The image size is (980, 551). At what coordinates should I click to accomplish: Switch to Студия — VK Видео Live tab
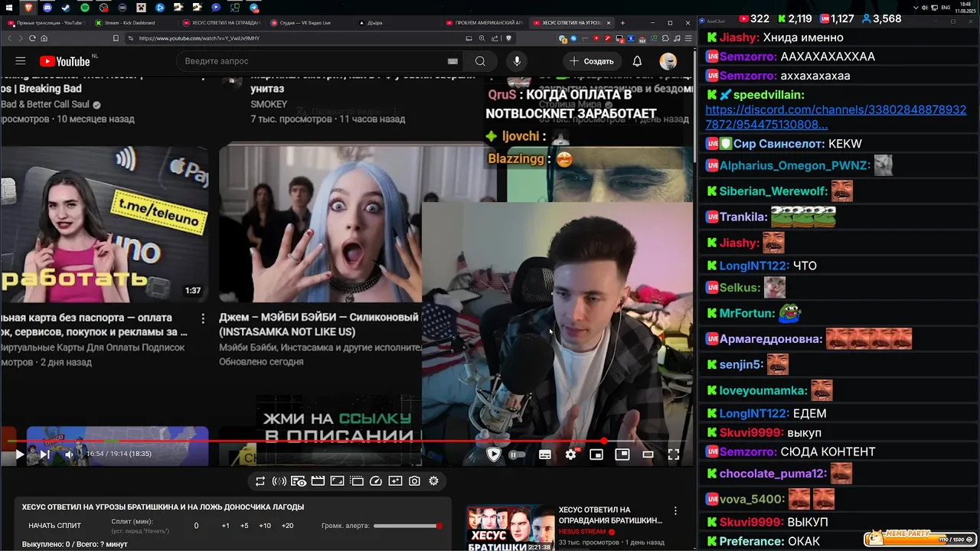coord(306,23)
